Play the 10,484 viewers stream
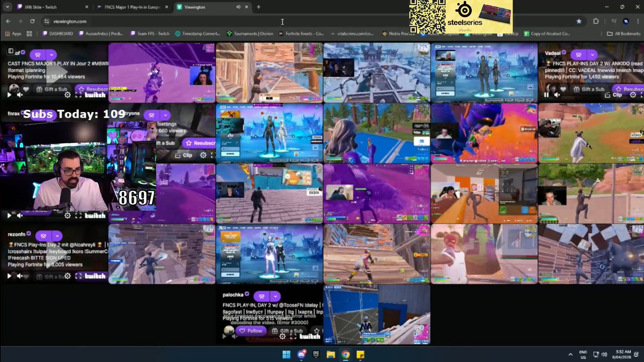This screenshot has height=362, width=644. 9,95
